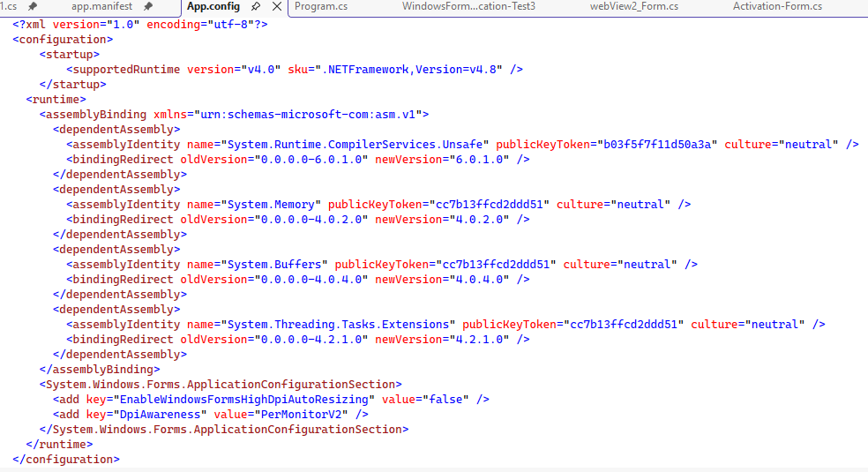
Task: Click the name "System.Runtime.CompilerServices.Unsafe"
Action: (355, 145)
